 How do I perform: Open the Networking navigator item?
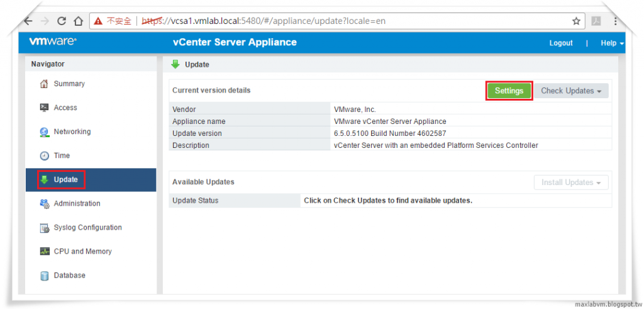pyautogui.click(x=91, y=132)
